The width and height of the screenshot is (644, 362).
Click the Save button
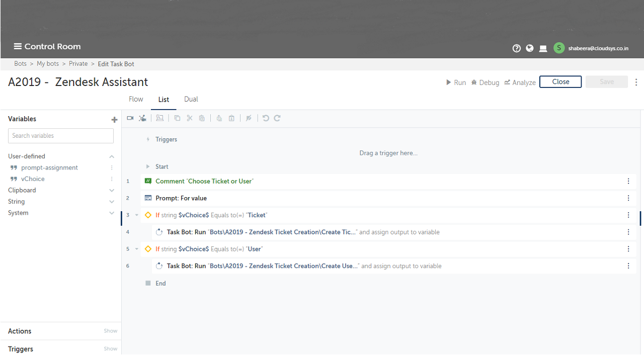point(607,82)
